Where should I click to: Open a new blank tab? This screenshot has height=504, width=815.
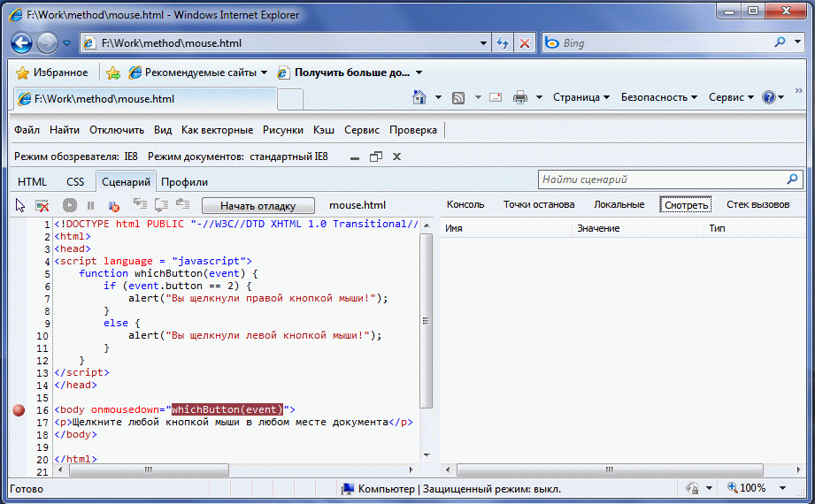290,99
